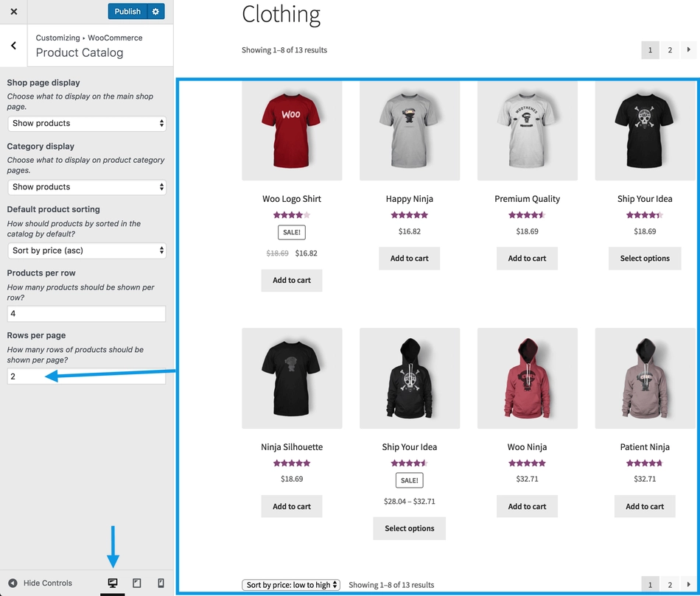
Task: Switch to mobile preview icon
Action: [x=161, y=583]
